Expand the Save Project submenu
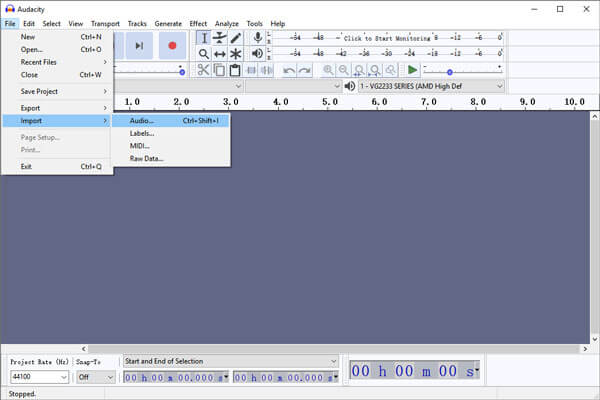The height and width of the screenshot is (400, 600). (x=57, y=91)
